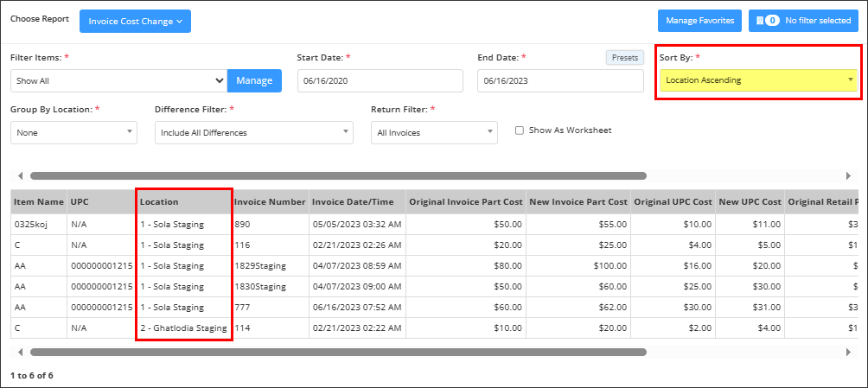
Task: Click the top horizontal scrollbar thumb
Action: pyautogui.click(x=338, y=176)
